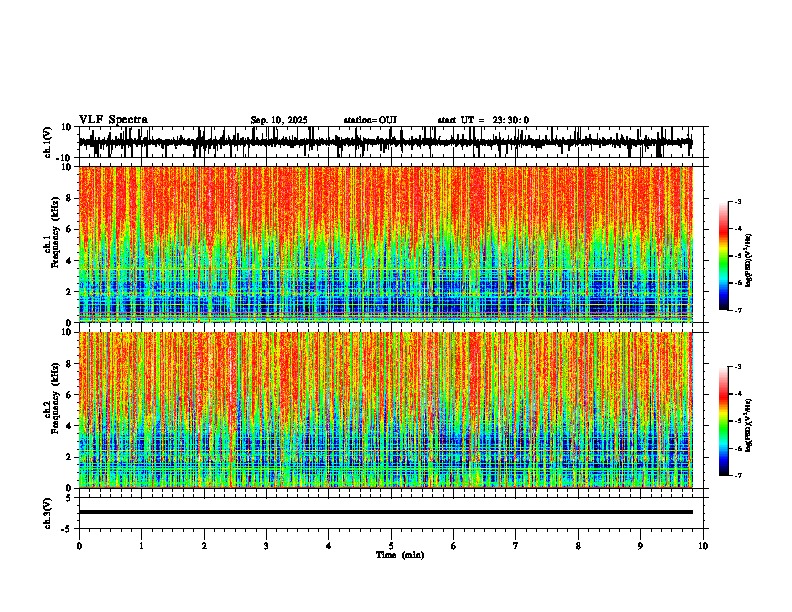Click the "ch.3(V)" axis label
792x612 pixels.
[x=48, y=513]
